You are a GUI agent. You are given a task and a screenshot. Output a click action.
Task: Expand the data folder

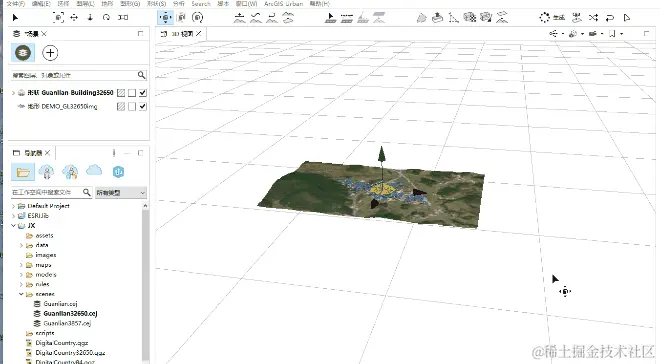21,245
